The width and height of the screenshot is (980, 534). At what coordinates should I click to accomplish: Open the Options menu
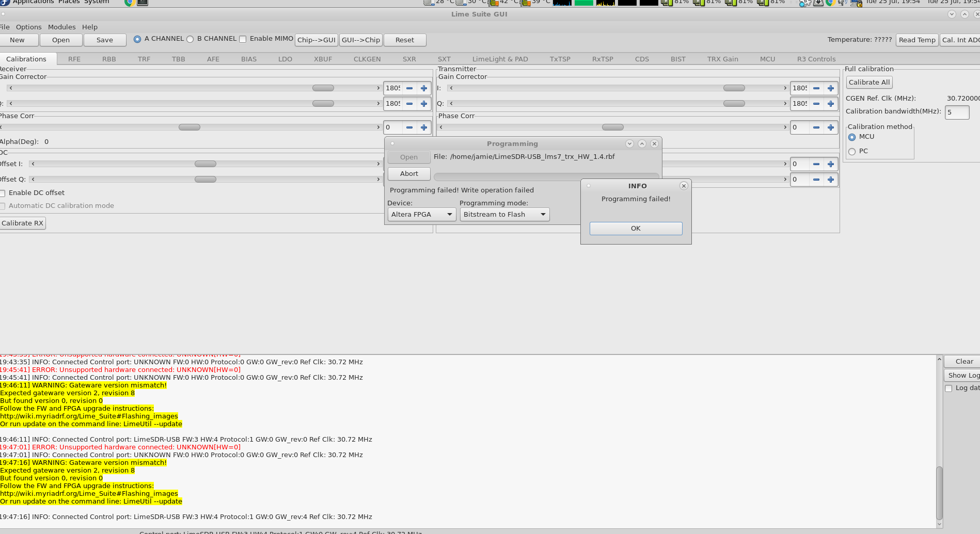coord(28,27)
